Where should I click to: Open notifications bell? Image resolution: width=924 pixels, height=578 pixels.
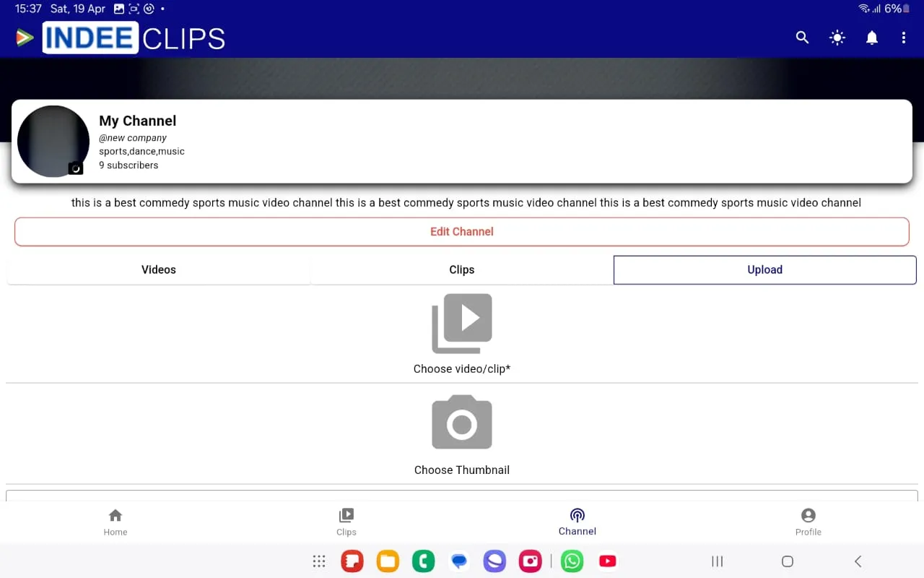(872, 38)
